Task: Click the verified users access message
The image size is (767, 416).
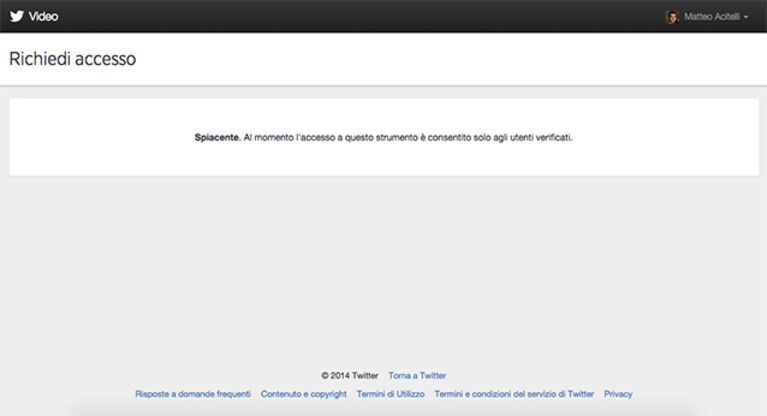Action: pyautogui.click(x=384, y=138)
